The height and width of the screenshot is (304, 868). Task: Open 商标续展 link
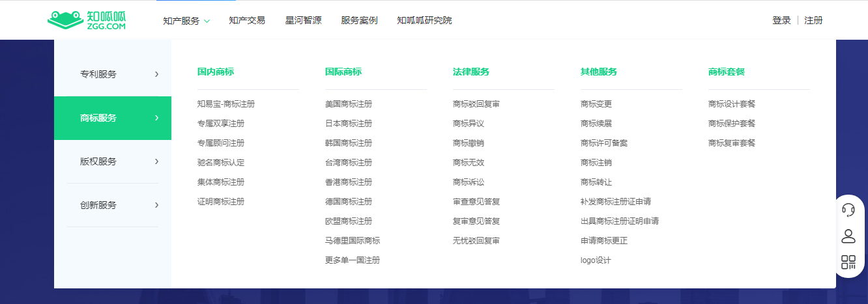tap(596, 124)
